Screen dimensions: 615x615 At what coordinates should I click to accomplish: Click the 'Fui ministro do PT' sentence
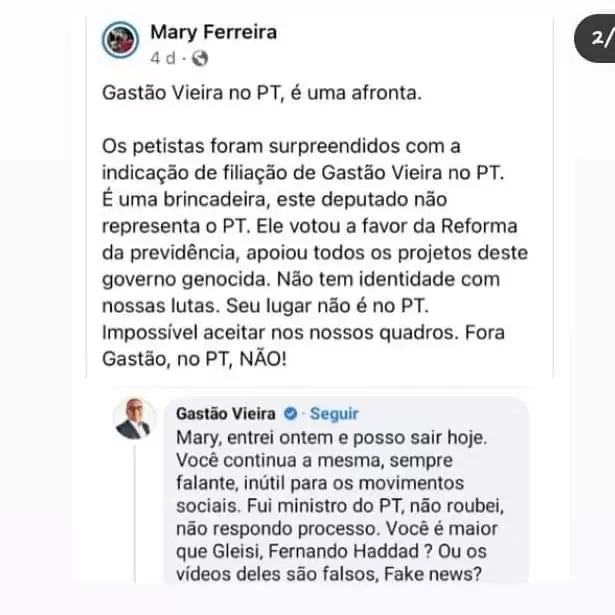[x=325, y=506]
